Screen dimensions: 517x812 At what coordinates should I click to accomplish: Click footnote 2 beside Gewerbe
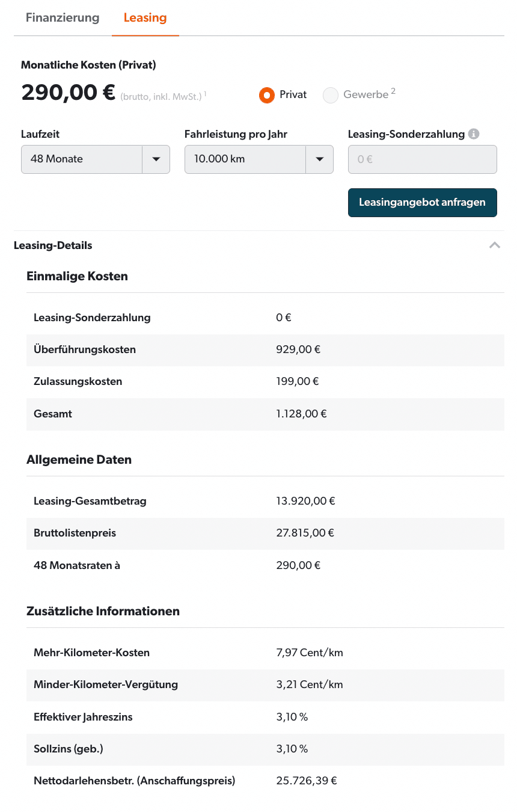[393, 91]
